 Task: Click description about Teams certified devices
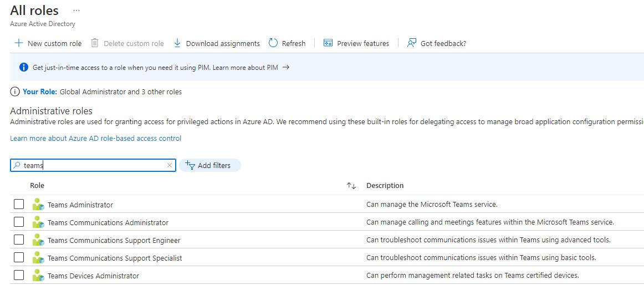coord(472,275)
